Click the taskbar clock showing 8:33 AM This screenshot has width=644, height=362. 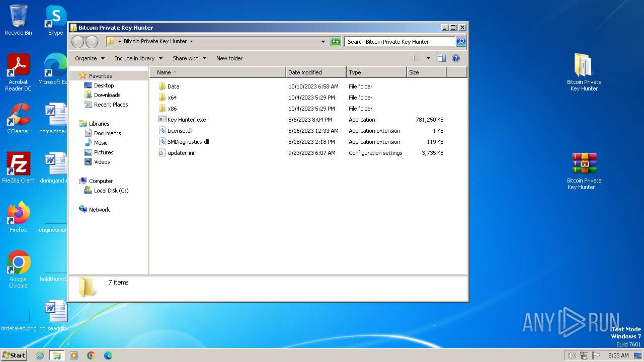pyautogui.click(x=618, y=355)
